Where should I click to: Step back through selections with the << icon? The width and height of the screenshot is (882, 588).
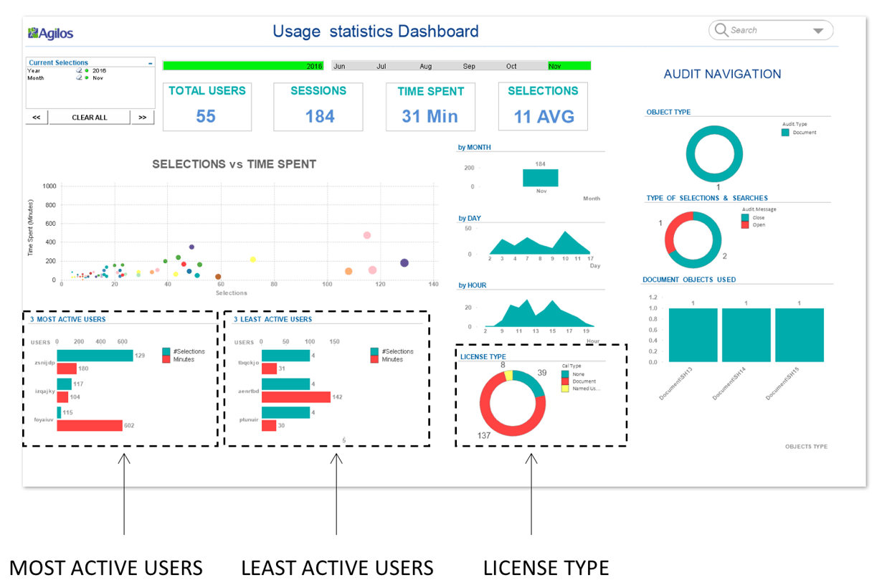(x=37, y=117)
